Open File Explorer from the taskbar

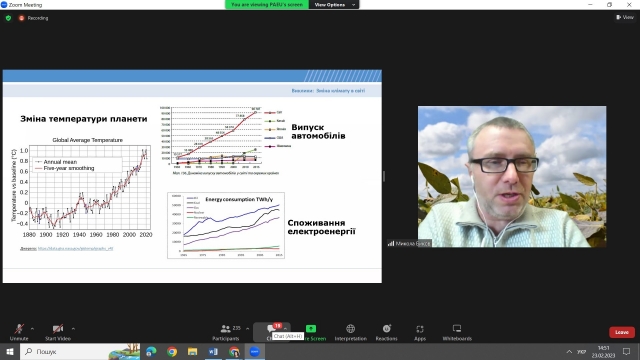[192, 351]
